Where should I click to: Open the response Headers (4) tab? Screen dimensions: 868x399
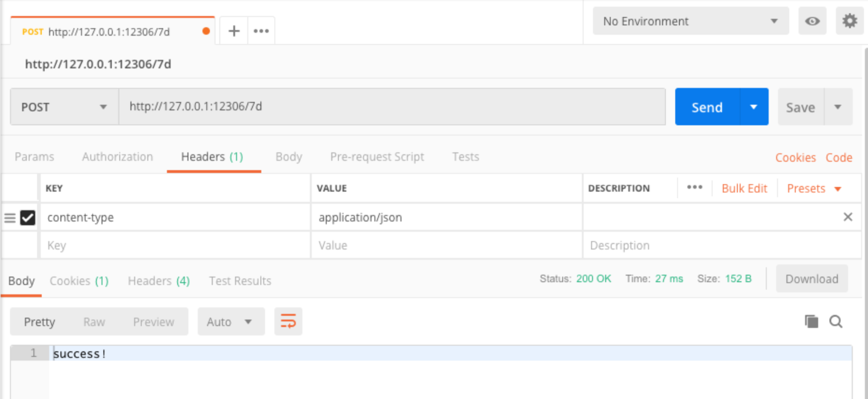coord(159,281)
